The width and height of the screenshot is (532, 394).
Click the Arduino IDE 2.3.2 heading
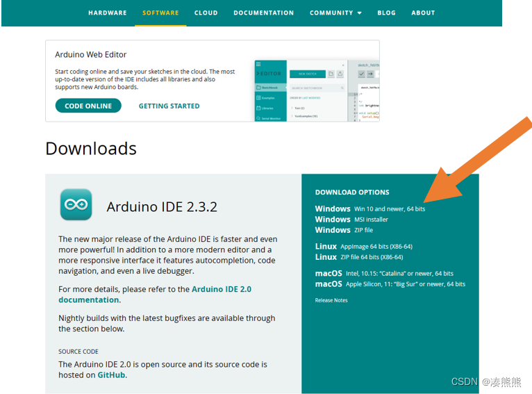(162, 206)
